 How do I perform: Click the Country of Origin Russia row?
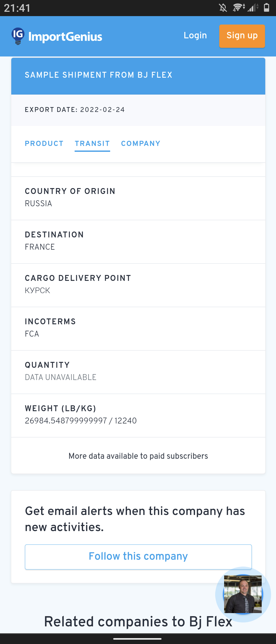point(138,198)
